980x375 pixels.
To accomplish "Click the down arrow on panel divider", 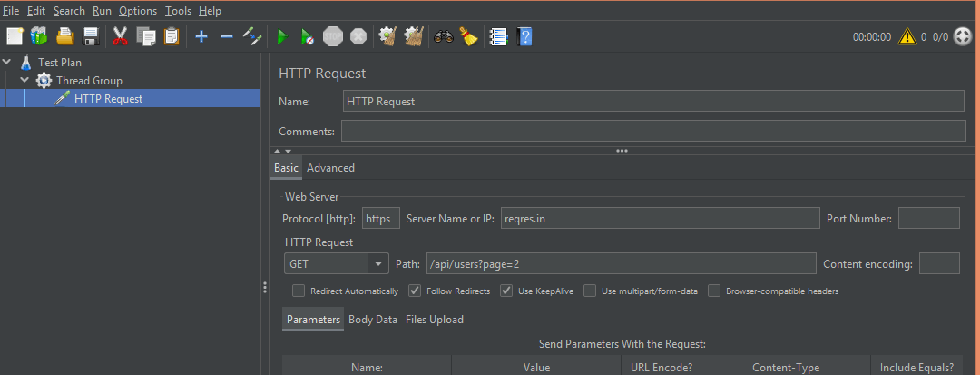I will pos(288,151).
